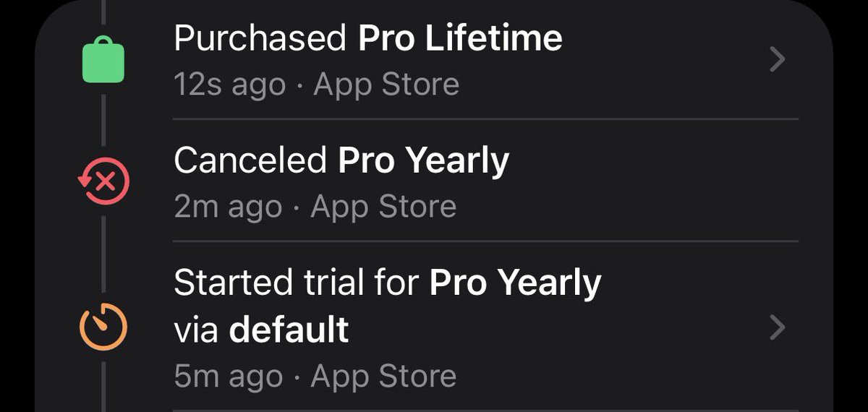Screen dimensions: 868x412
Task: Open details chevron for Started trial event
Action: point(777,328)
